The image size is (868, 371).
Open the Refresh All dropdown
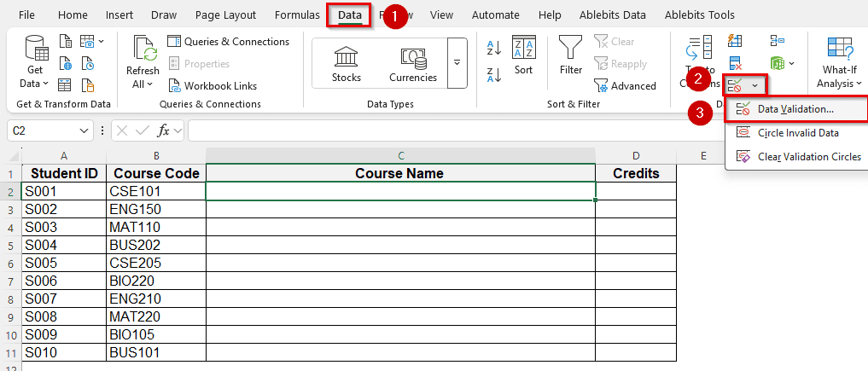143,84
